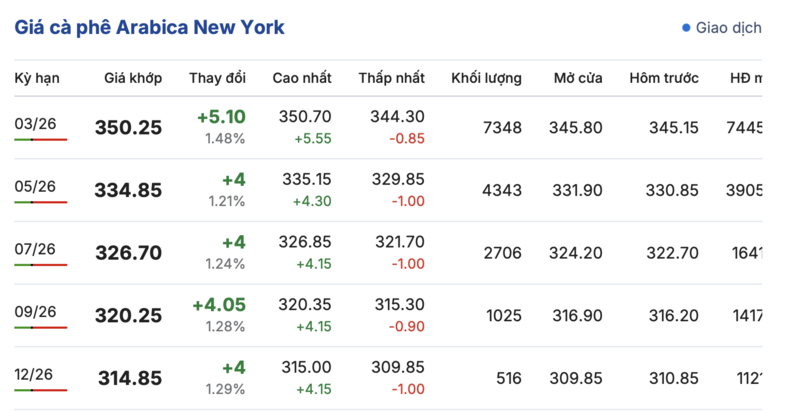
Task: Click the 350.25 matched price
Action: coord(128,128)
